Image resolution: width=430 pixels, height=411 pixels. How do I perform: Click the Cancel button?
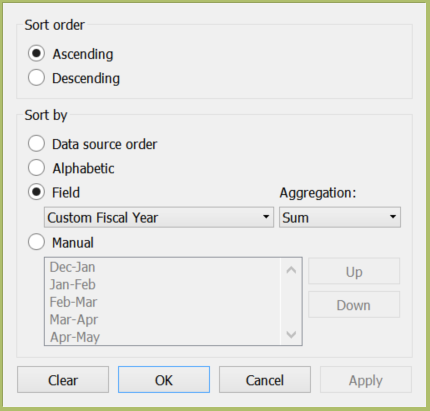(265, 380)
